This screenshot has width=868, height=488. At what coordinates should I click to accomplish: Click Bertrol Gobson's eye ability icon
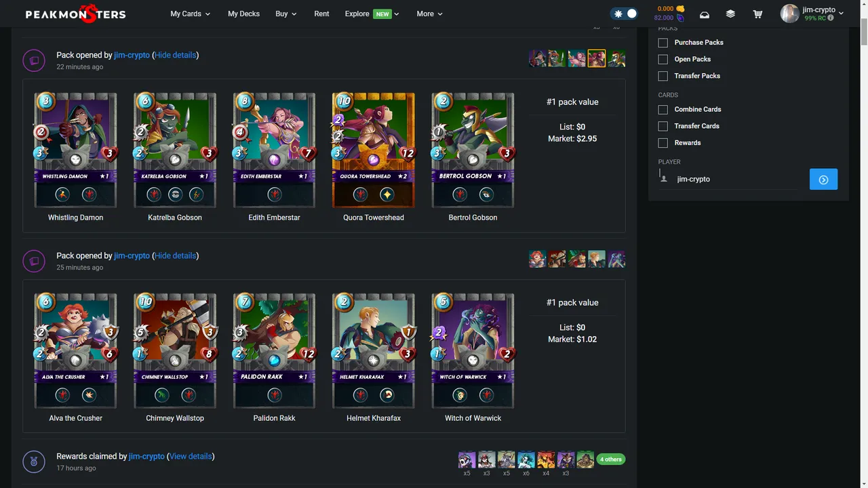[486, 195]
